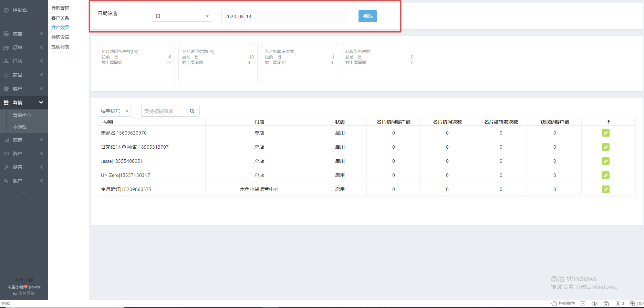Edit row U丶Zero|15557130317 with green pencil
Screen dimensions: 644x308
click(606, 175)
